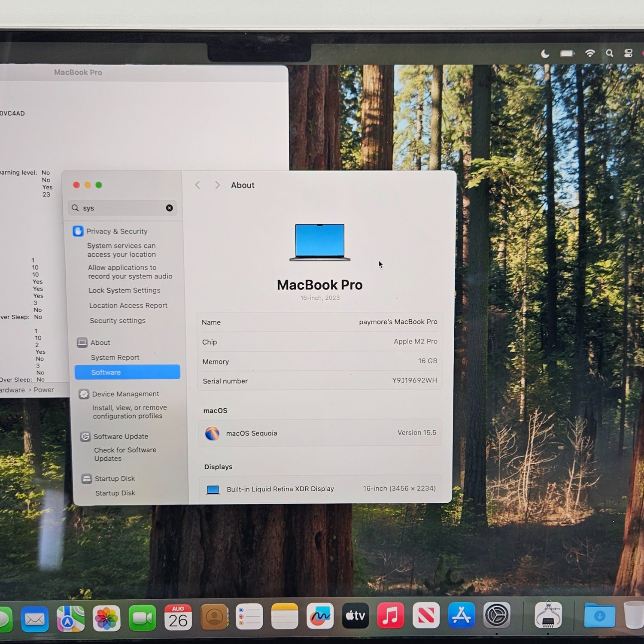Open System Information chip icon in Dock

(548, 615)
